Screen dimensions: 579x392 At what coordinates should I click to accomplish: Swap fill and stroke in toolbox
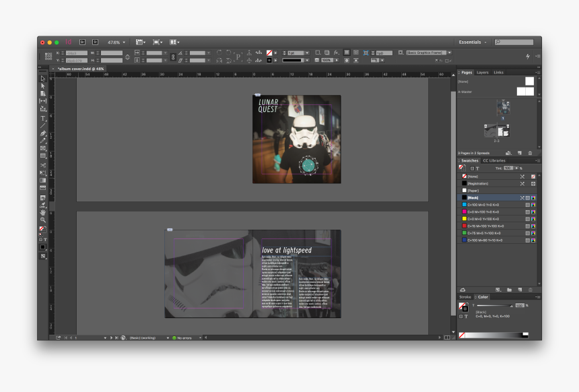coord(45,228)
